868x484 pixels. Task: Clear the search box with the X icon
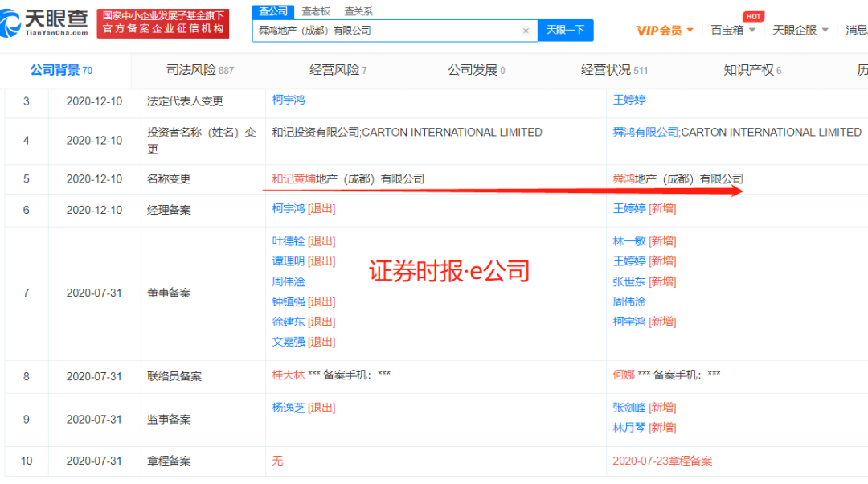[526, 31]
